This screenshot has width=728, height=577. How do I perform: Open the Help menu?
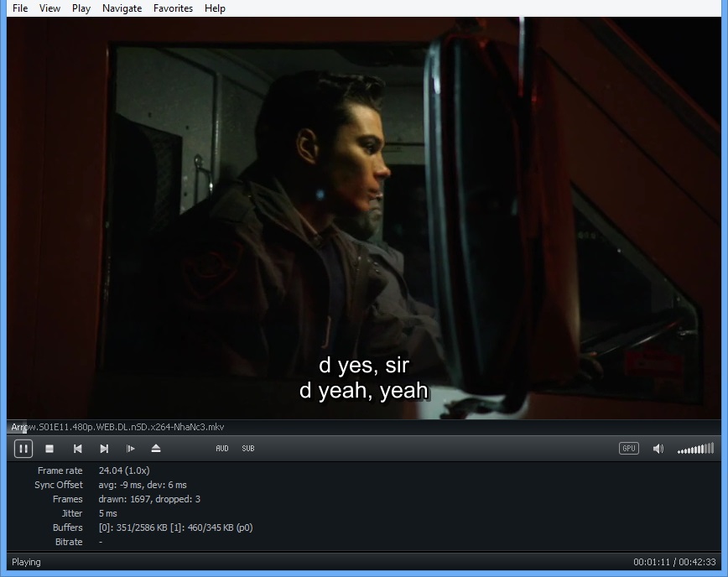click(x=215, y=8)
